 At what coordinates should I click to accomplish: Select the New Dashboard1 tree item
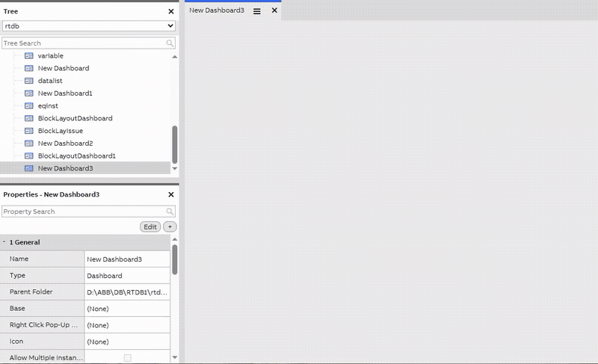tap(65, 93)
